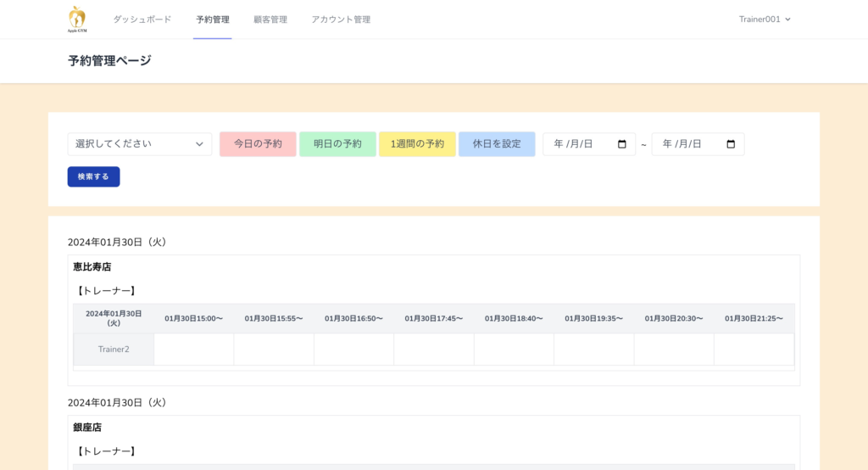Screen dimensions: 868x470
Task: Go to ダッシュボード menu item
Action: 142,20
